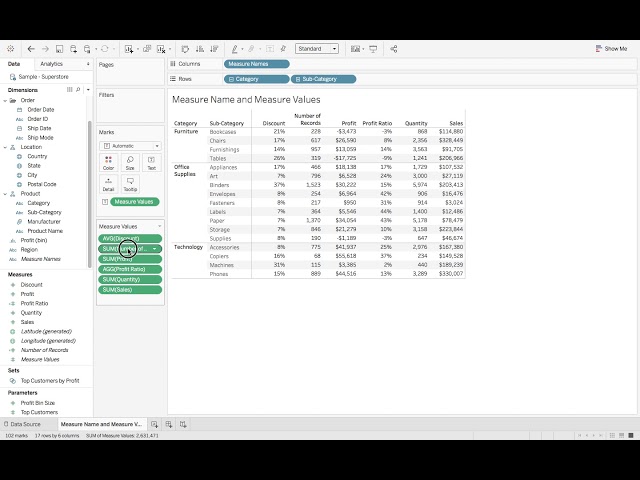The width and height of the screenshot is (640, 480).
Task: Select the Top Customers by Profit set
Action: tap(50, 381)
